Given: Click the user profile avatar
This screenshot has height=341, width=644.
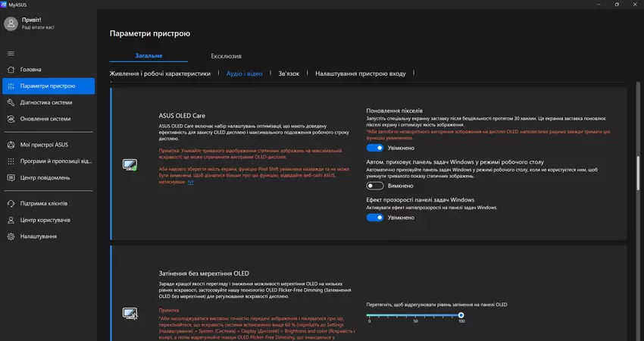Looking at the screenshot, I should tap(11, 23).
